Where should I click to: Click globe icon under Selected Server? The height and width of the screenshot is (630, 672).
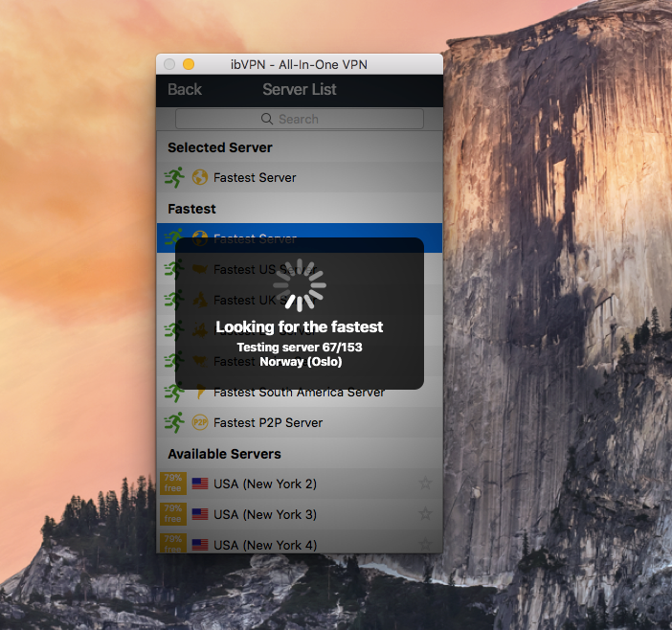(x=200, y=177)
